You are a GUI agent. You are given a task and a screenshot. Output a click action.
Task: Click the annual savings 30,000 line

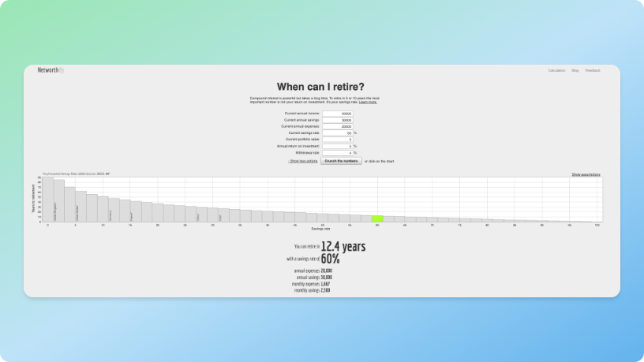[315, 278]
